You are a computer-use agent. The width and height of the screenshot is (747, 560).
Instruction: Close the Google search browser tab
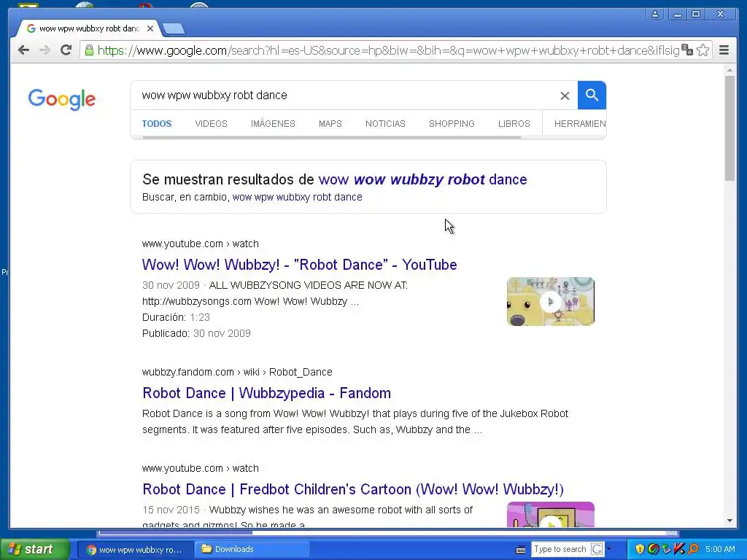tap(150, 28)
